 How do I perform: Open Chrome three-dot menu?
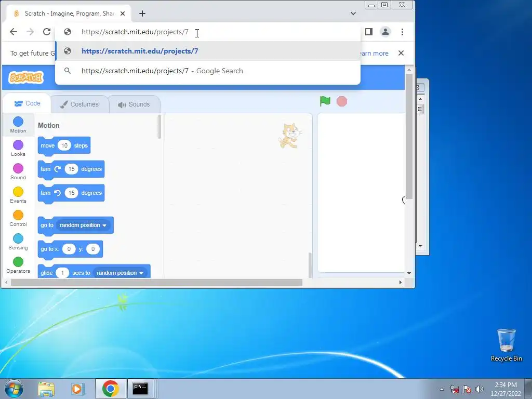(403, 32)
